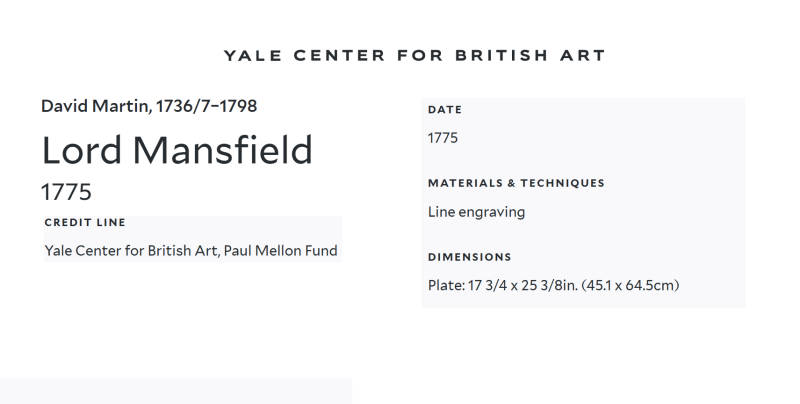The height and width of the screenshot is (404, 800).
Task: Click the word BRITISH in the header
Action: [502, 55]
